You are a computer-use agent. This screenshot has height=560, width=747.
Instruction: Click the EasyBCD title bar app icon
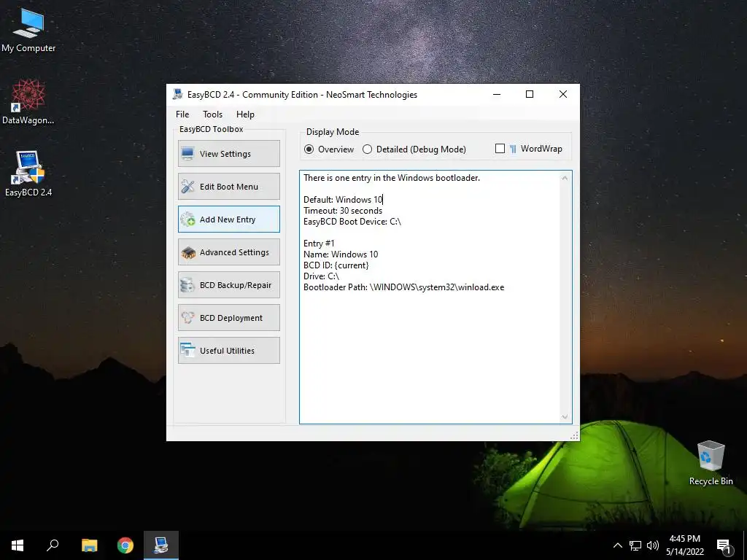tap(178, 94)
